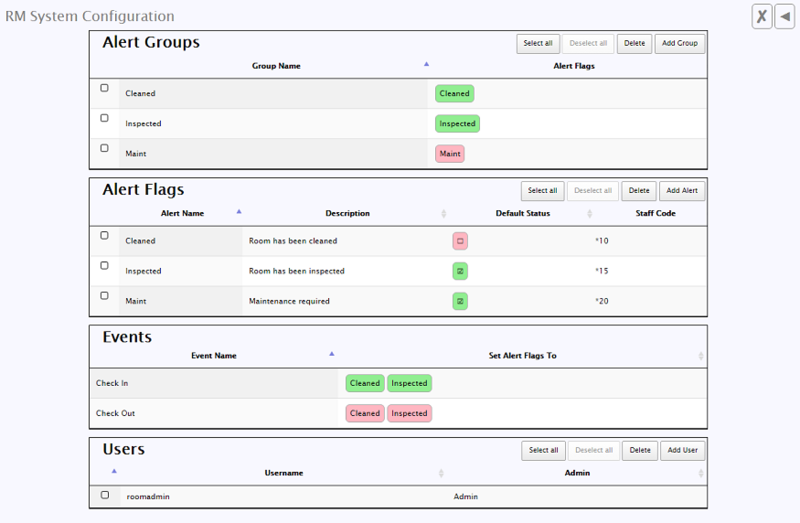Click the back arrow icon at top right
The height and width of the screenshot is (523, 800).
[x=785, y=16]
